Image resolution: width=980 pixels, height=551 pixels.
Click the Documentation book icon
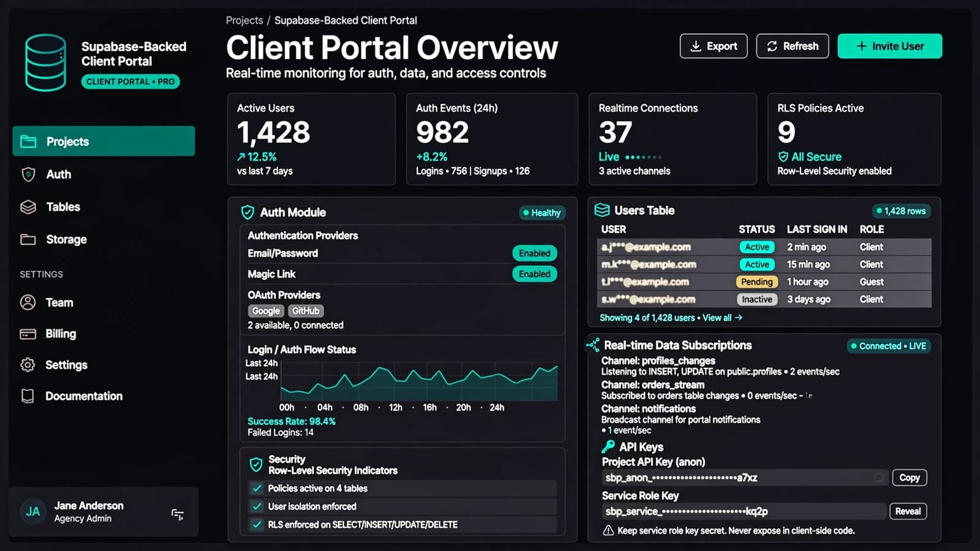28,396
